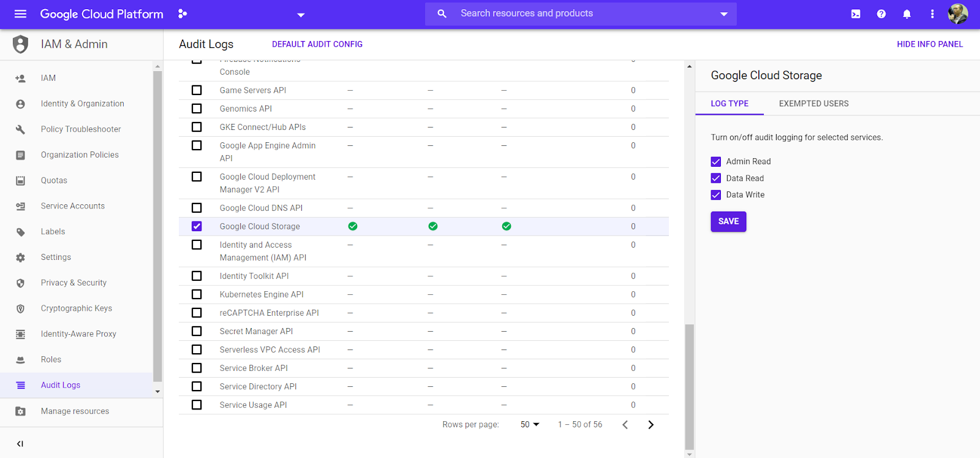
Task: Expand the search bar dropdown arrow
Action: click(x=724, y=14)
